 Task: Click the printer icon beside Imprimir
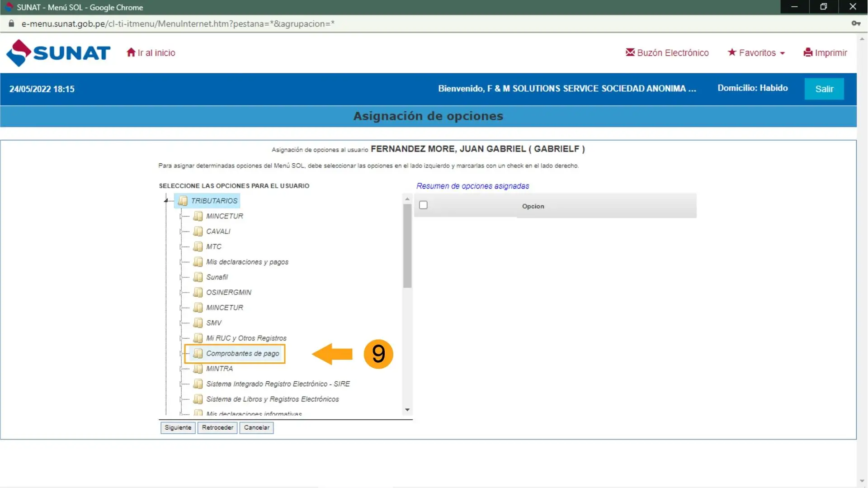click(808, 52)
